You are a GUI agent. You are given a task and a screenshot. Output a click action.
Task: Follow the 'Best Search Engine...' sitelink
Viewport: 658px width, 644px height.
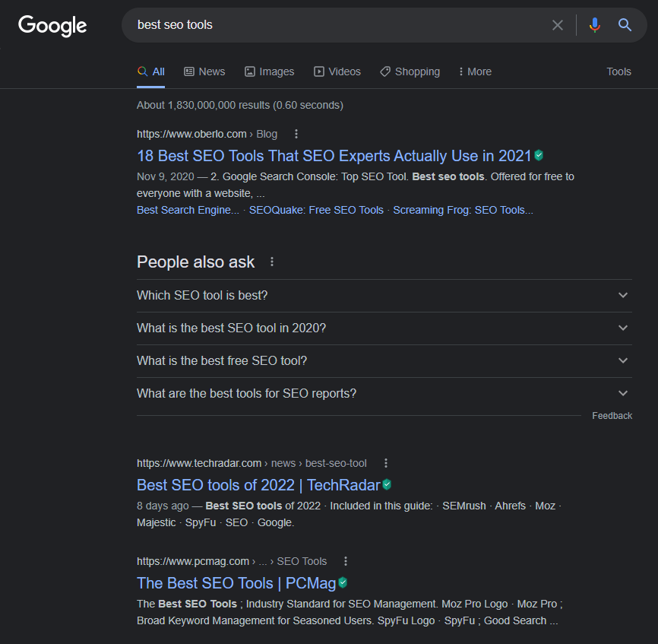[188, 210]
